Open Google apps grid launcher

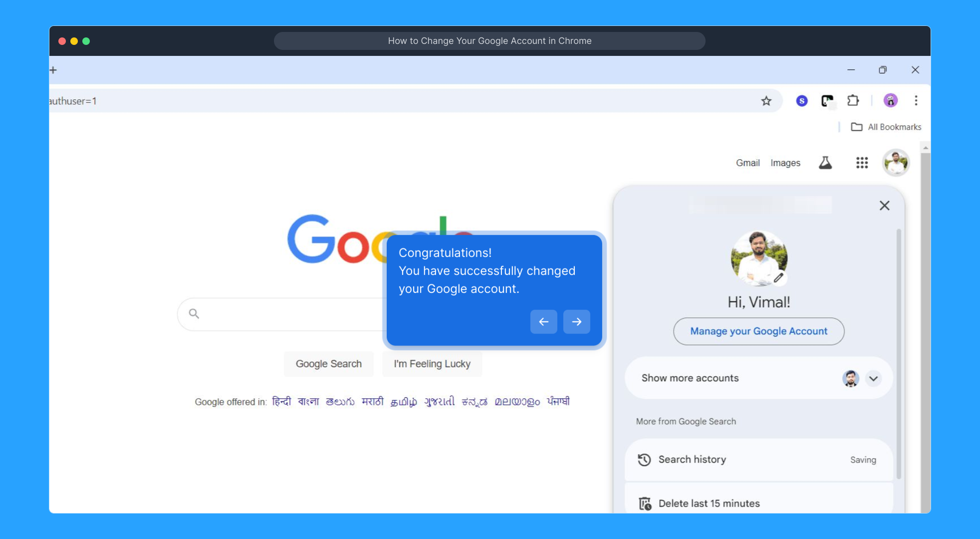click(862, 163)
